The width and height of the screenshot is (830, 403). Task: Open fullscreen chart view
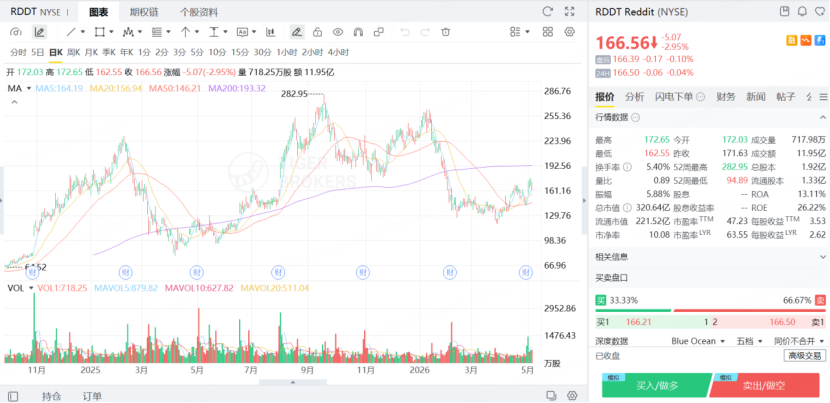[570, 12]
